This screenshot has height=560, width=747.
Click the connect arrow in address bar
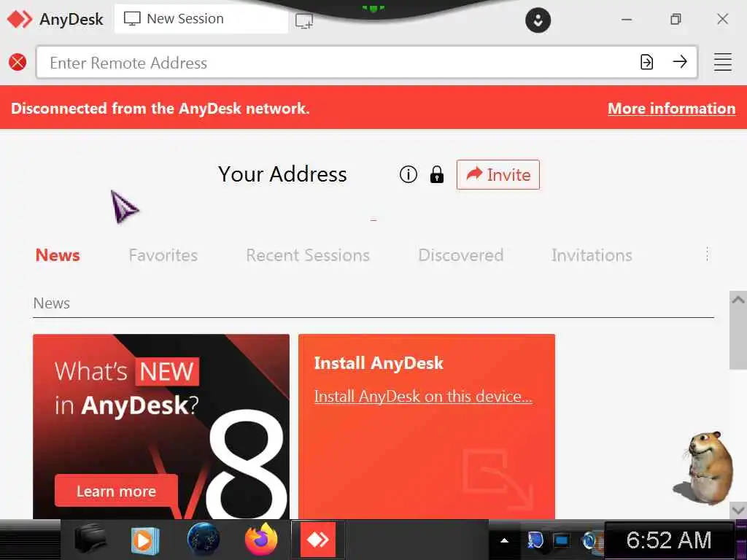[x=680, y=61]
